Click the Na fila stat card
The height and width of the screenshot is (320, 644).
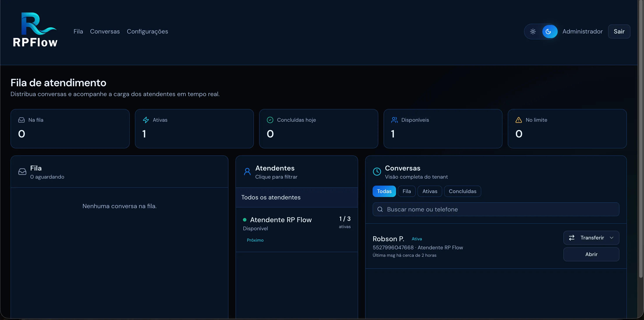coord(70,129)
